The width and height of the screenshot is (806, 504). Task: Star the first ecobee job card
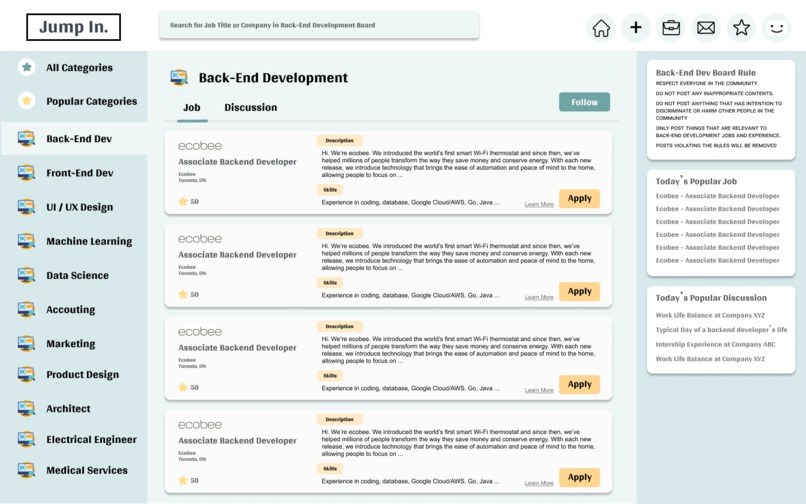[182, 201]
